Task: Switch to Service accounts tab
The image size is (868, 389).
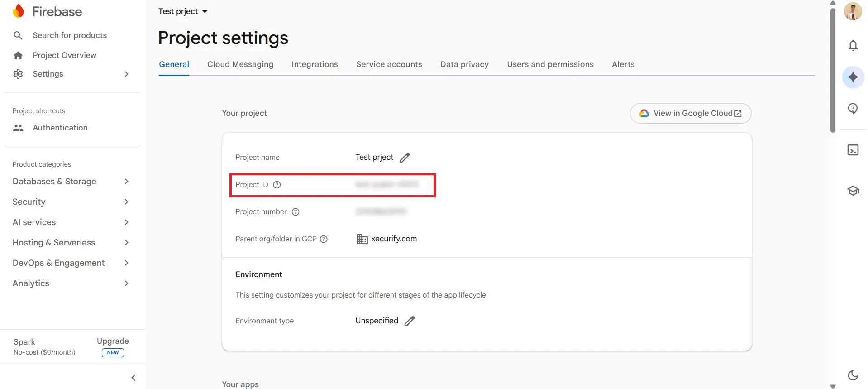Action: (x=389, y=64)
